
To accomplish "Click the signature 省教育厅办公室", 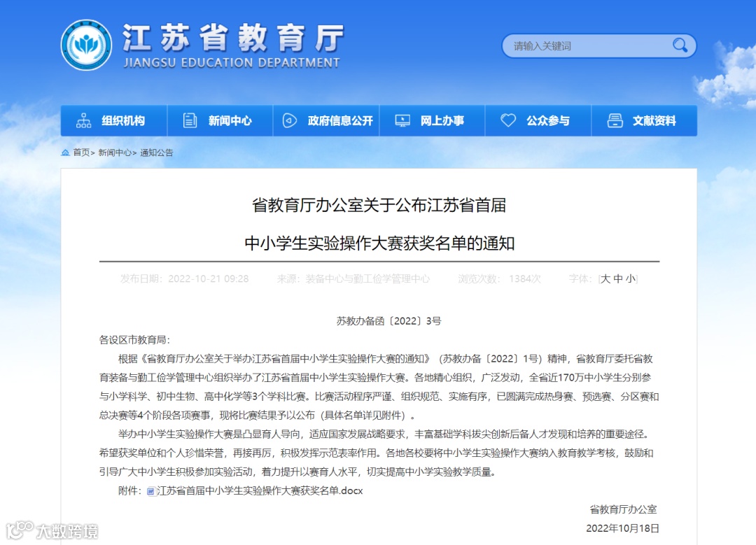I will pos(624,510).
